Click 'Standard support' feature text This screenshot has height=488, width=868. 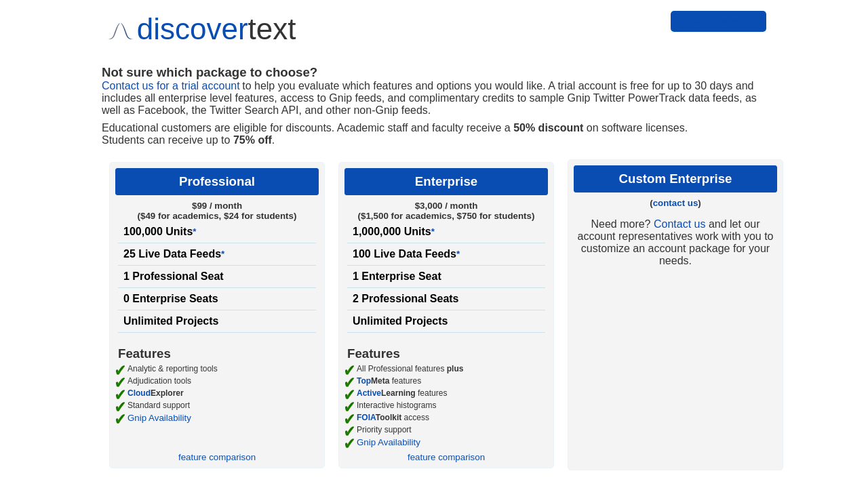(159, 405)
